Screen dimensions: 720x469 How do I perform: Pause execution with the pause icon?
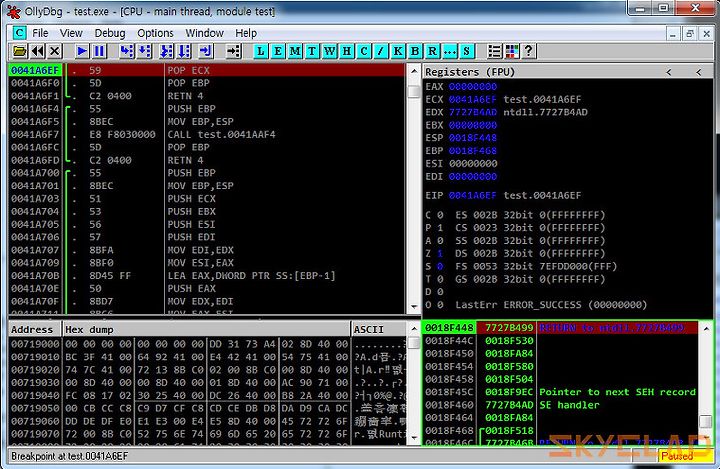point(99,51)
